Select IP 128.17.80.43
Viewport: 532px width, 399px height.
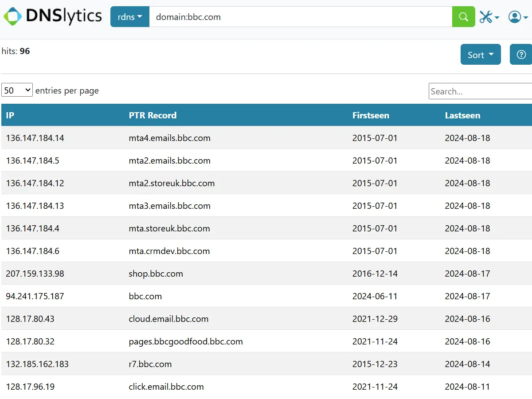point(30,319)
